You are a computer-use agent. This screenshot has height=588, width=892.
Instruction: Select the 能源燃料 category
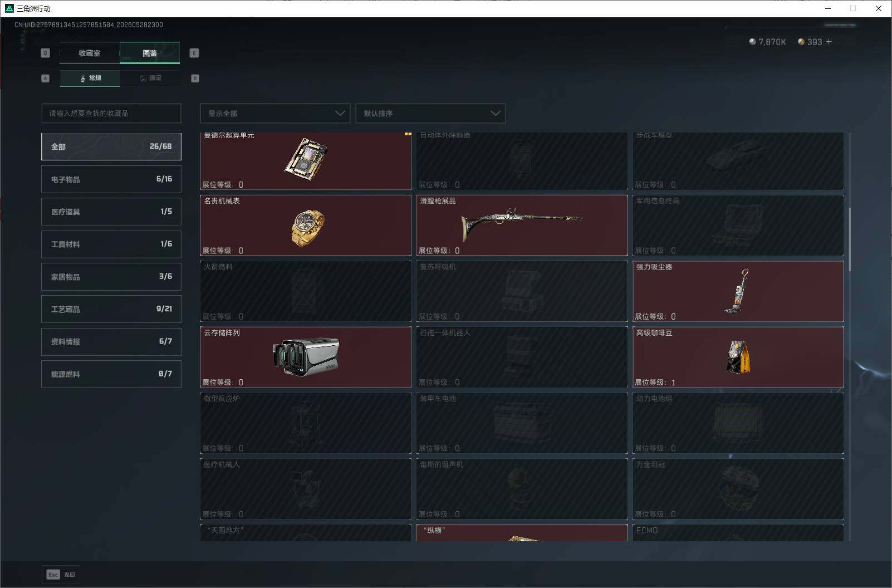[x=111, y=374]
